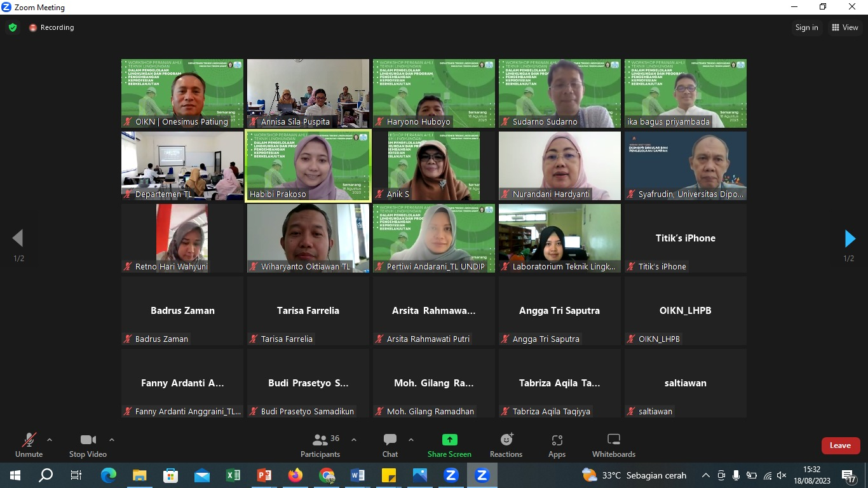Open the Chat panel

390,445
